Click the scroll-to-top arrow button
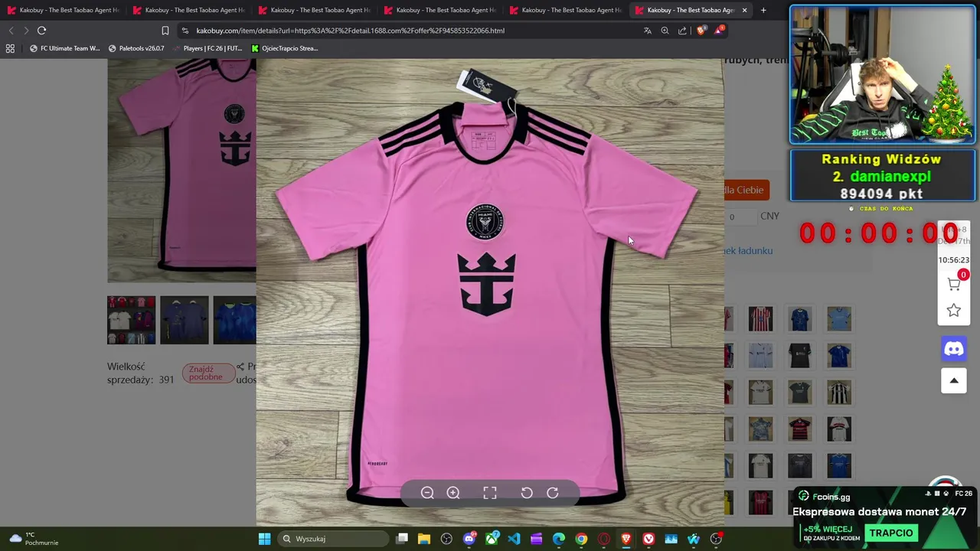980x551 pixels. (x=954, y=380)
